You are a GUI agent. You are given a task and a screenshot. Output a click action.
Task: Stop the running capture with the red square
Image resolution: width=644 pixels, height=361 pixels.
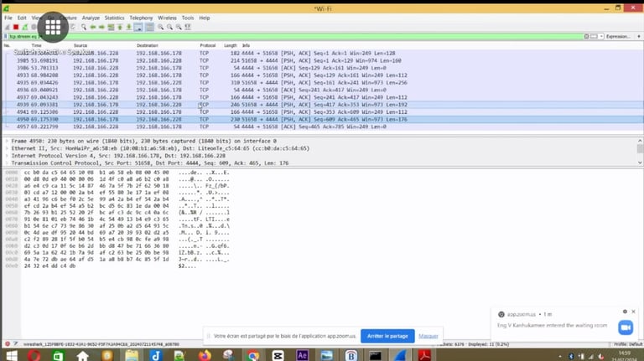click(16, 27)
